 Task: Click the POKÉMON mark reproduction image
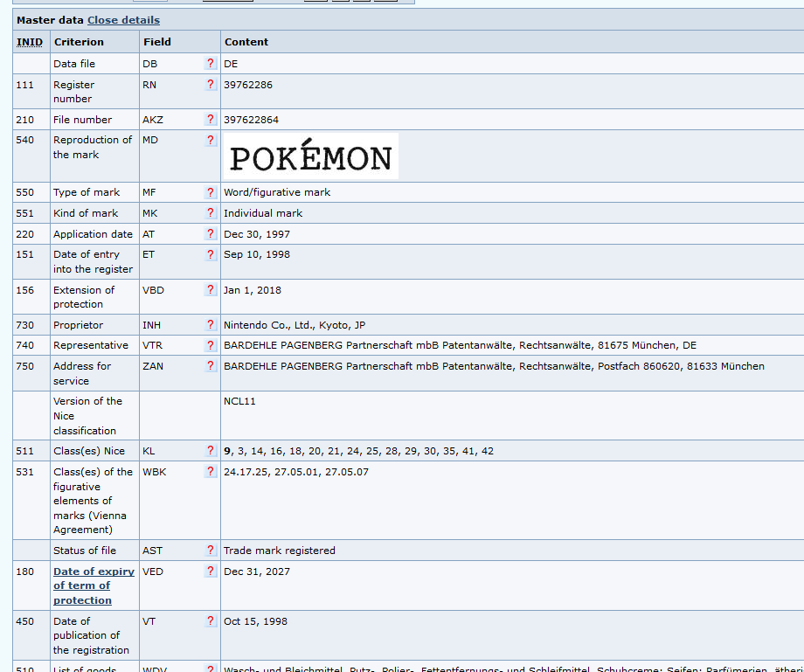311,156
